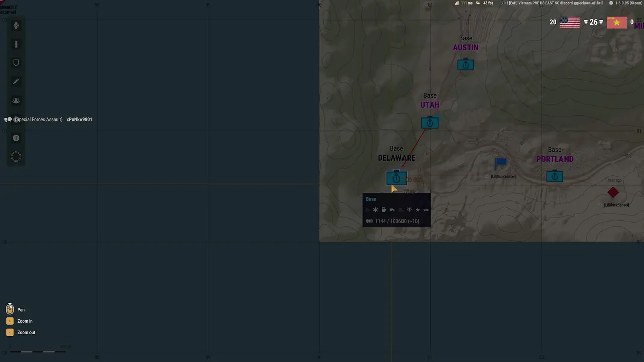Image resolution: width=644 pixels, height=362 pixels.
Task: Click the Base title in tooltip
Action: tap(371, 199)
